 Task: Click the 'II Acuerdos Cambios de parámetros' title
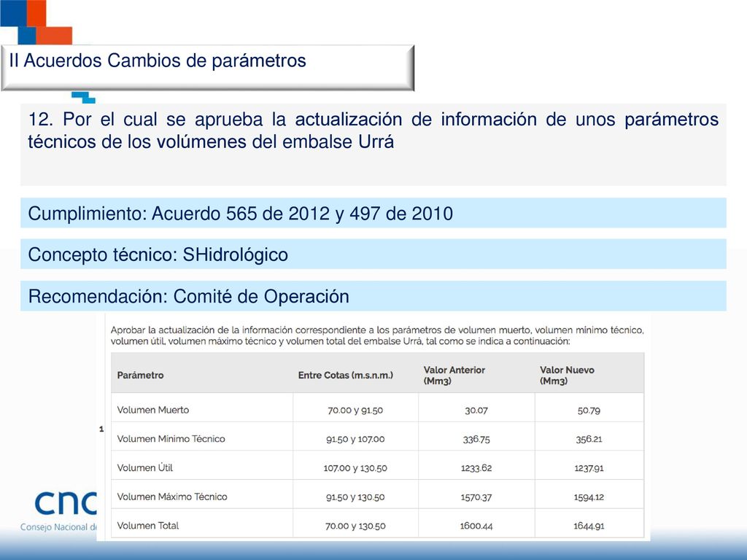point(158,61)
